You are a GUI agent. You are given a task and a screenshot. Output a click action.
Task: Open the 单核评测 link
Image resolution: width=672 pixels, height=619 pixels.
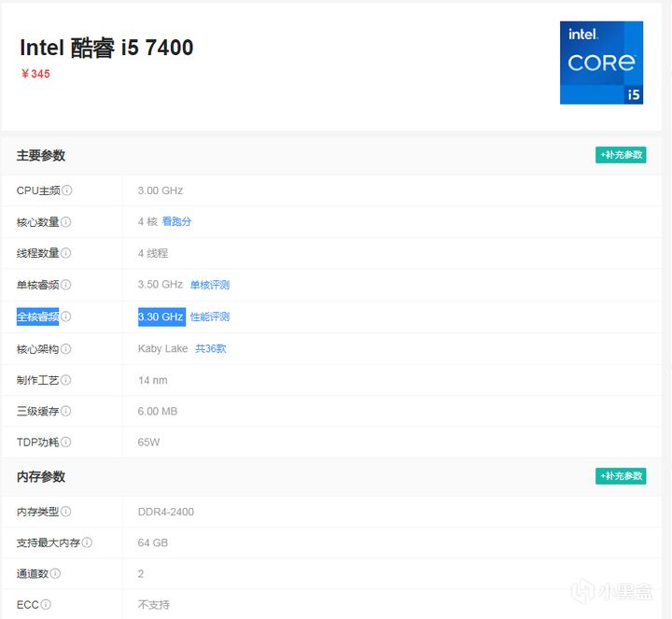210,285
